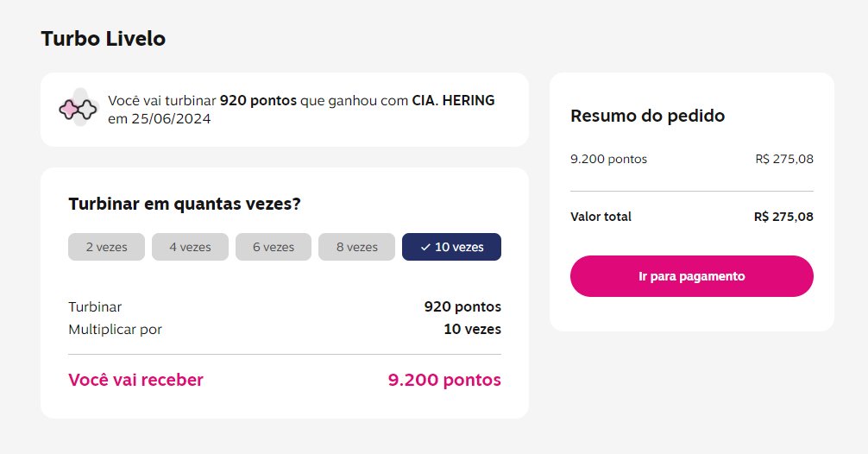Click the sparkle stars Turbo icon
868x454 pixels.
click(x=78, y=109)
